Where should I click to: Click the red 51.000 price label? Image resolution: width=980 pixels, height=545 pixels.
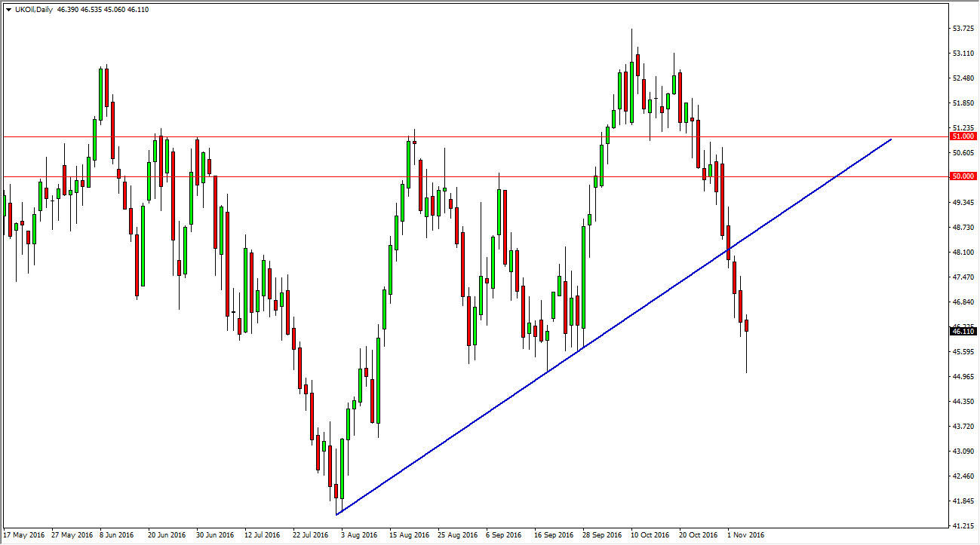click(x=963, y=137)
